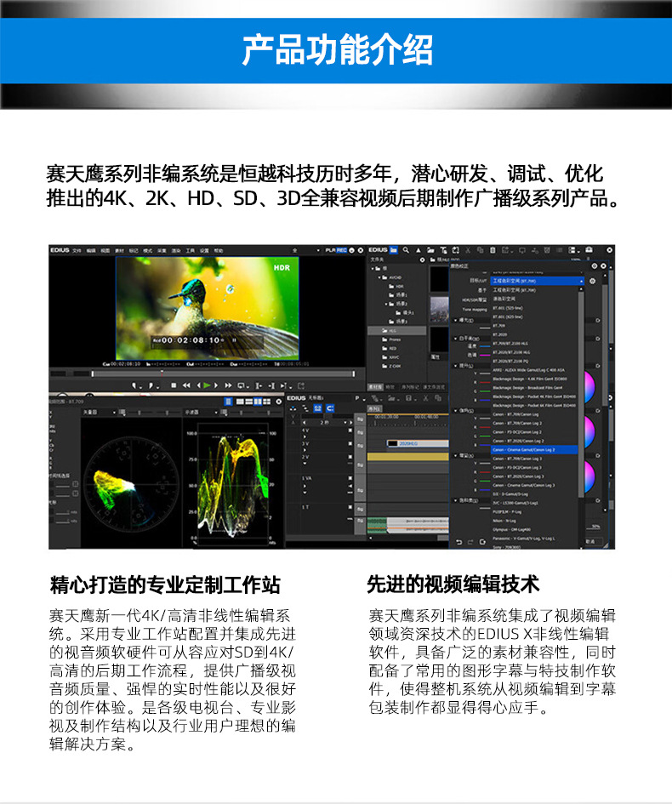The image size is (672, 804).
Task: Switch player to REC mode
Action: point(341,250)
